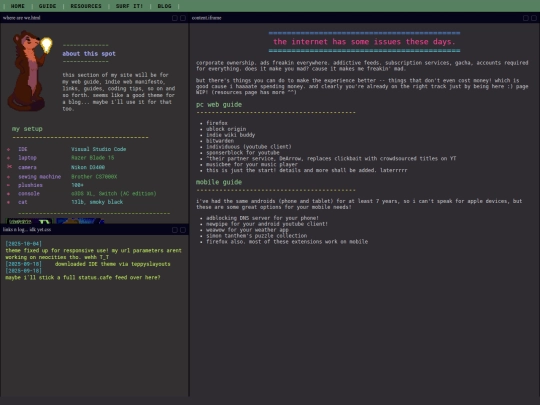This screenshot has width=540, height=405.
Task: Click the where are we.html panel title
Action: pyautogui.click(x=21, y=18)
